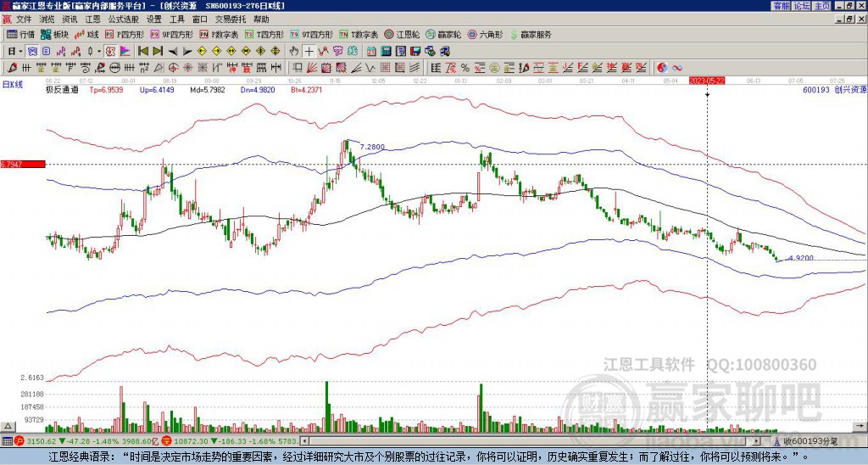The height and width of the screenshot is (465, 868).
Task: Open the T数字表 table
Action: click(359, 34)
